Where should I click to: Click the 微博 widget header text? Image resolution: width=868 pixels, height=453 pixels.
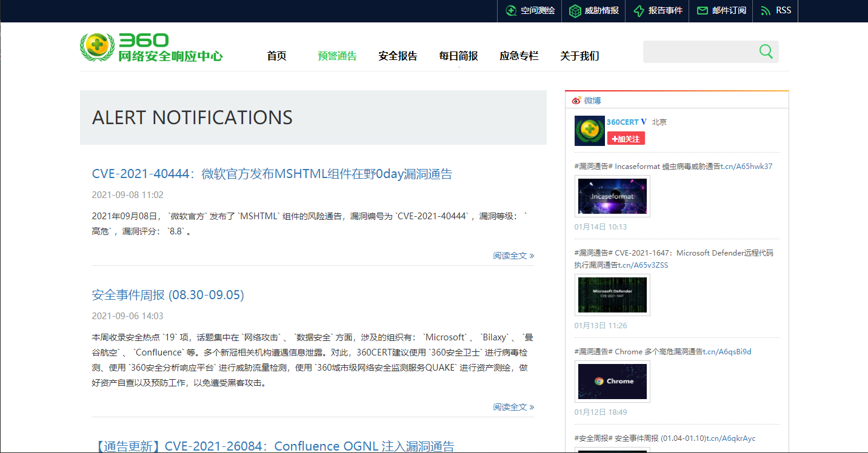592,101
